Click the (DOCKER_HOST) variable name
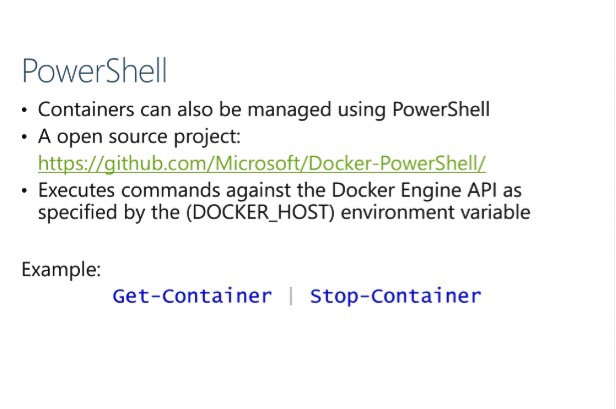This screenshot has width=616, height=409. [260, 213]
